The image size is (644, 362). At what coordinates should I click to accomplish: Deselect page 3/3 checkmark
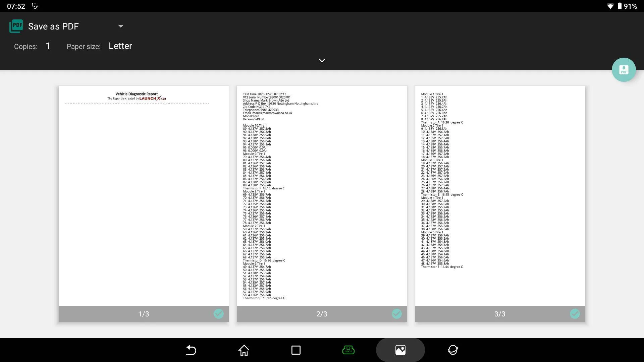[x=575, y=314]
